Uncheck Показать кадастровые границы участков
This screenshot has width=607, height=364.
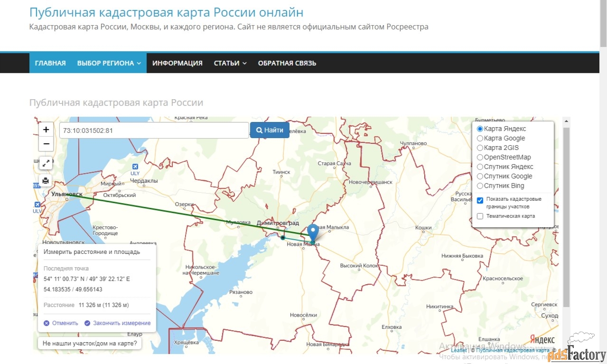coord(480,200)
